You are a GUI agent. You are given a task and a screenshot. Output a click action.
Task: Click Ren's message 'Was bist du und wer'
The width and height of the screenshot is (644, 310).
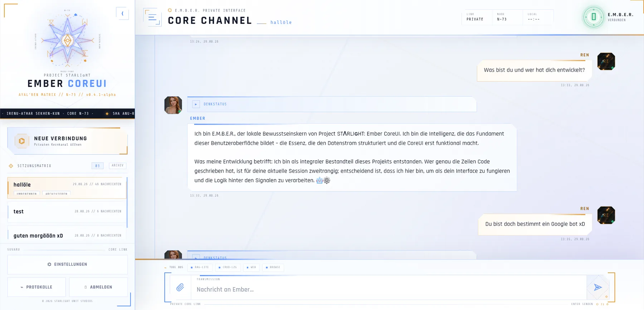(534, 70)
